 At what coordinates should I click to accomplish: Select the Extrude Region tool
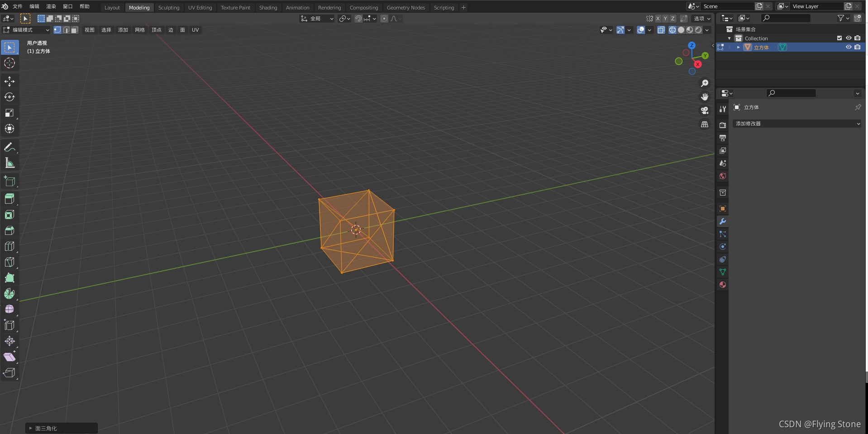click(x=10, y=198)
